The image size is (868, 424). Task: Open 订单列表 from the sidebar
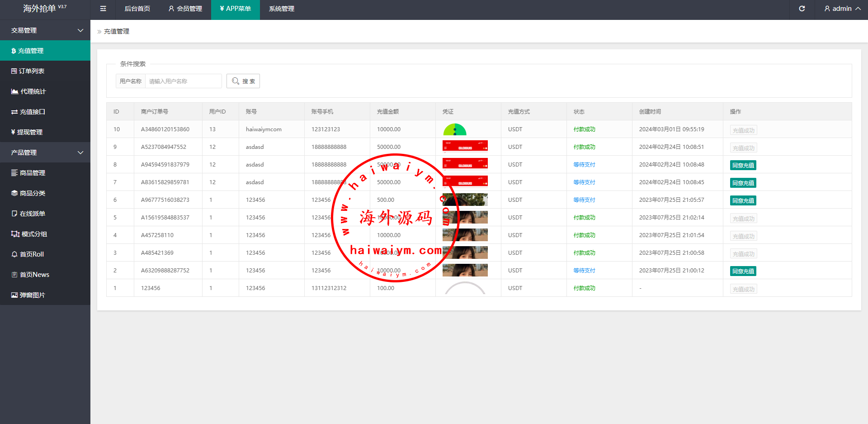[x=32, y=71]
